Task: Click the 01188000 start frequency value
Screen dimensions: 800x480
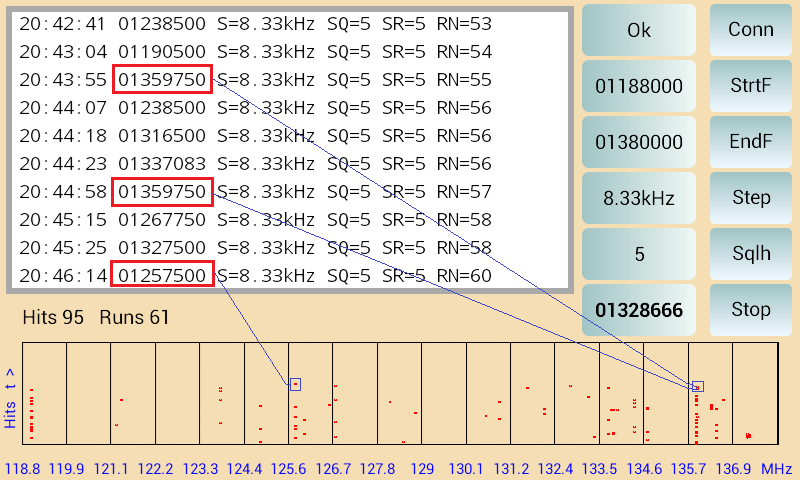Action: click(639, 86)
